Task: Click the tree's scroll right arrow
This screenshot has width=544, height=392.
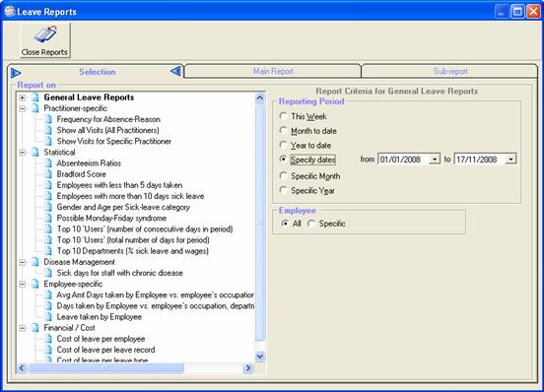Action: 248,367
